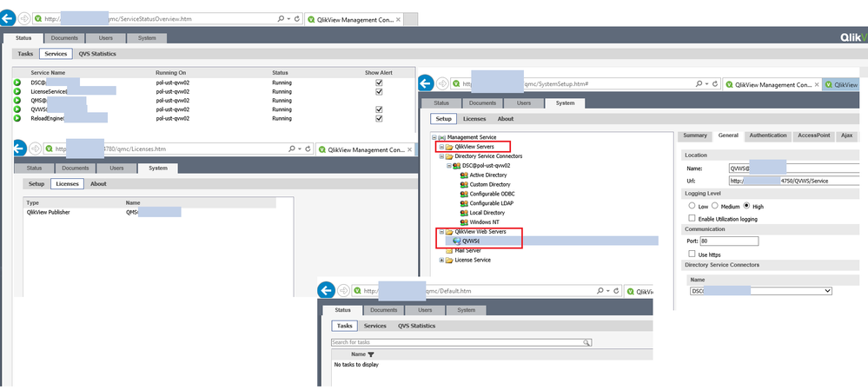This screenshot has width=868, height=390.
Task: Click forward arrow in ServiceStatusOverview browser window
Action: [23, 18]
